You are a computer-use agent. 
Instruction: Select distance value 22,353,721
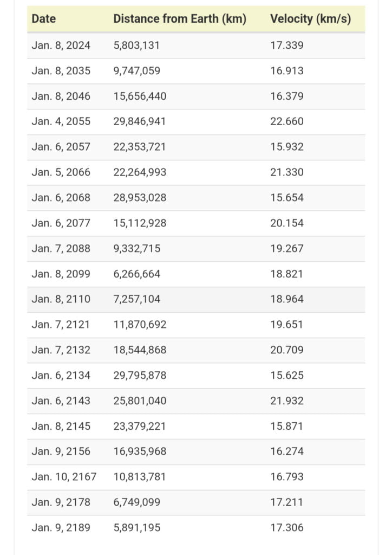pyautogui.click(x=140, y=147)
